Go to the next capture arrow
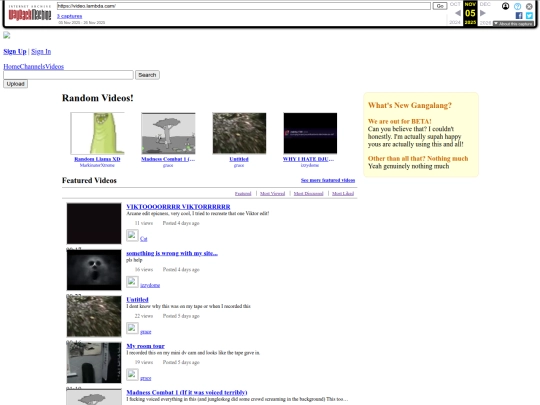Viewport: 540px width, 405px height. 483,13
